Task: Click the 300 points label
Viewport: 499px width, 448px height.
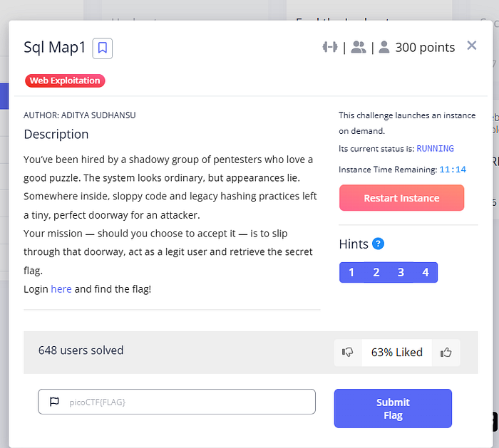Action: (x=425, y=48)
